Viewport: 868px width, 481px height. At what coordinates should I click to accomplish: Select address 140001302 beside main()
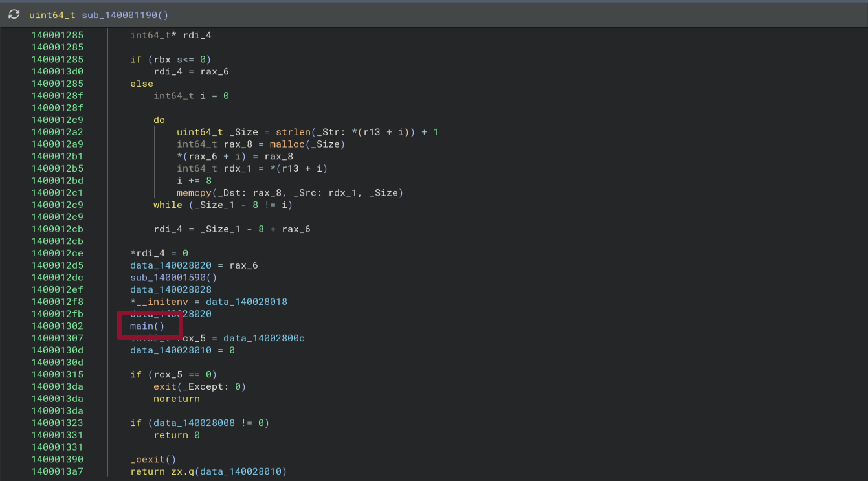pyautogui.click(x=57, y=326)
